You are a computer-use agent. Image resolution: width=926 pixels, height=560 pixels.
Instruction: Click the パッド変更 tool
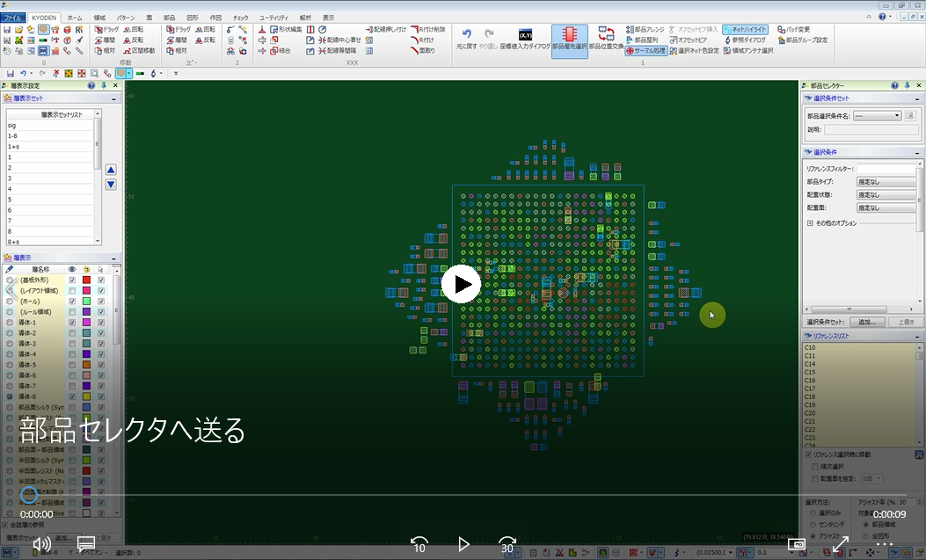coord(794,30)
